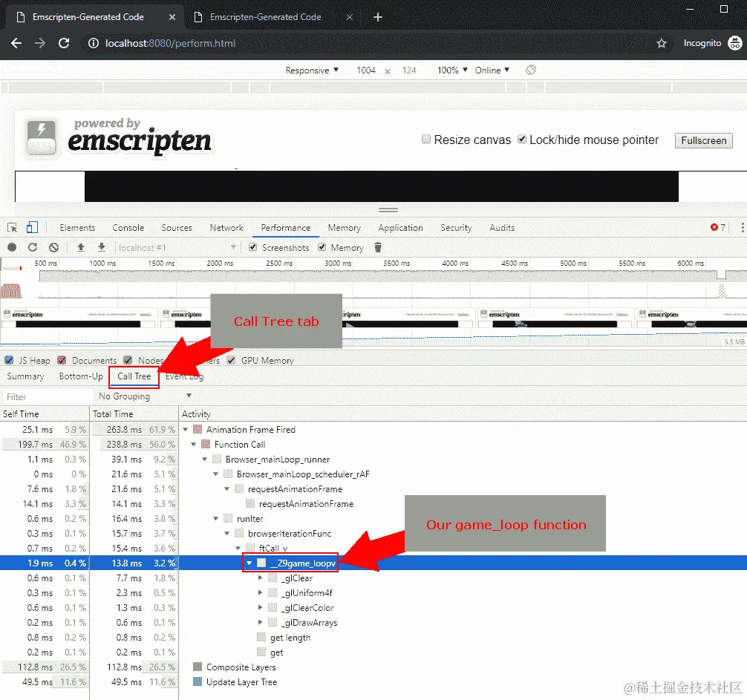Open the red error count indicator

coord(717,228)
